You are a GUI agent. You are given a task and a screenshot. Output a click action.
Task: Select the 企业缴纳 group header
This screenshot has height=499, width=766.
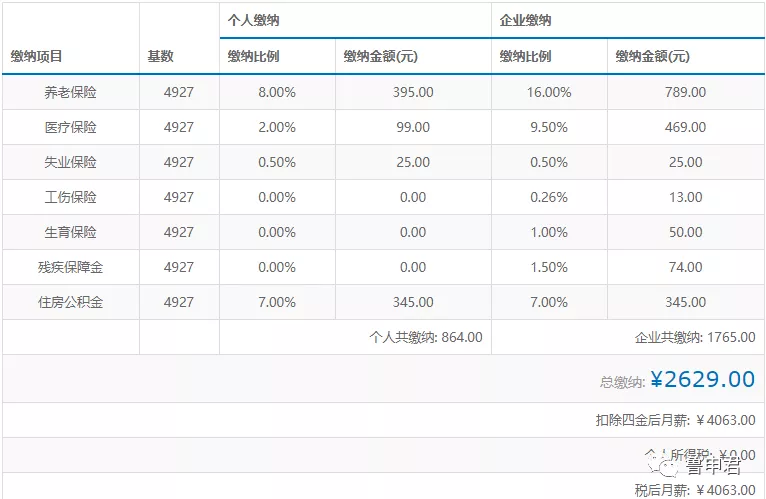pos(525,21)
